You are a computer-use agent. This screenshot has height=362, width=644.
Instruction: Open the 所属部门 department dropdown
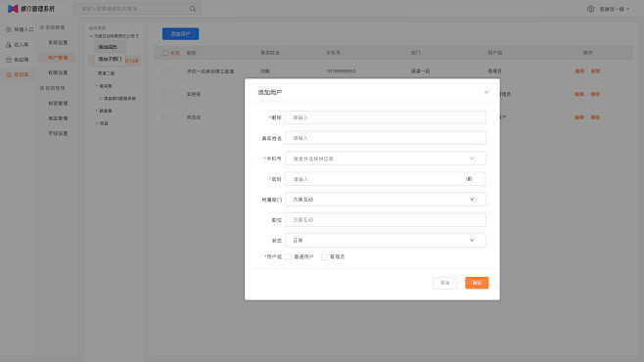pyautogui.click(x=386, y=200)
